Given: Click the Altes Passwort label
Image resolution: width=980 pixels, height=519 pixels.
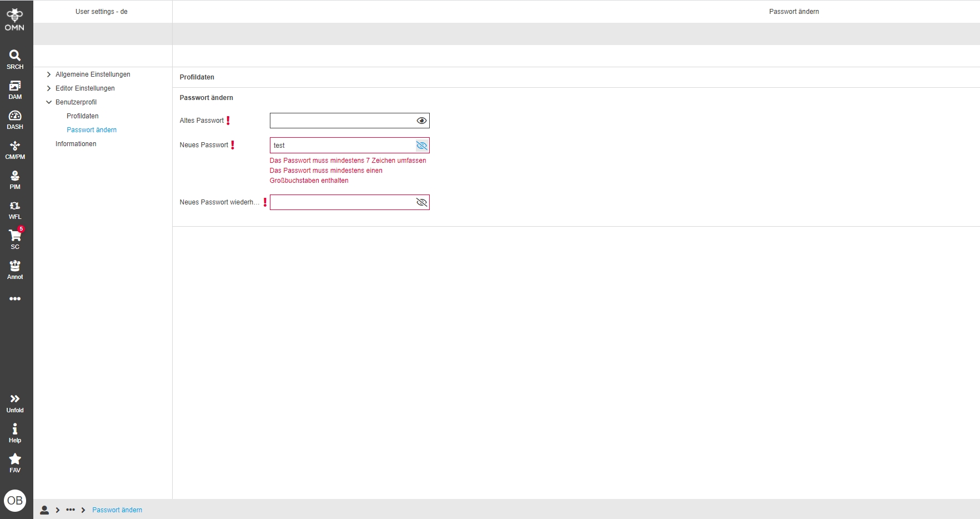Looking at the screenshot, I should pos(202,121).
